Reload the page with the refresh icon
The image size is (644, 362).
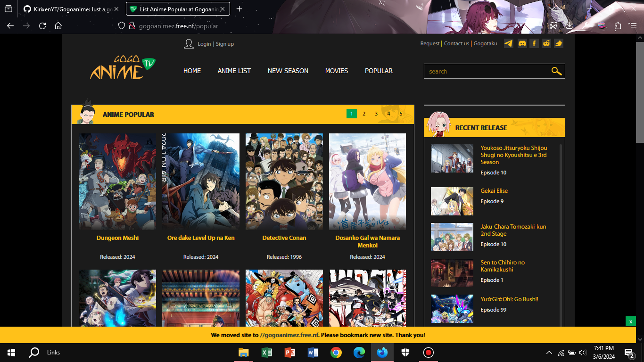(42, 26)
